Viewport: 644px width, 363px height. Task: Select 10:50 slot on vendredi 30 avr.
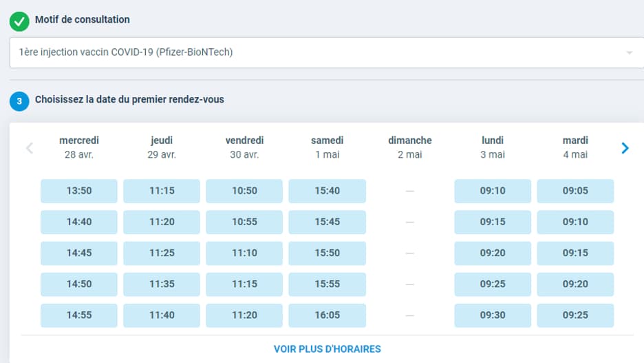(x=244, y=191)
